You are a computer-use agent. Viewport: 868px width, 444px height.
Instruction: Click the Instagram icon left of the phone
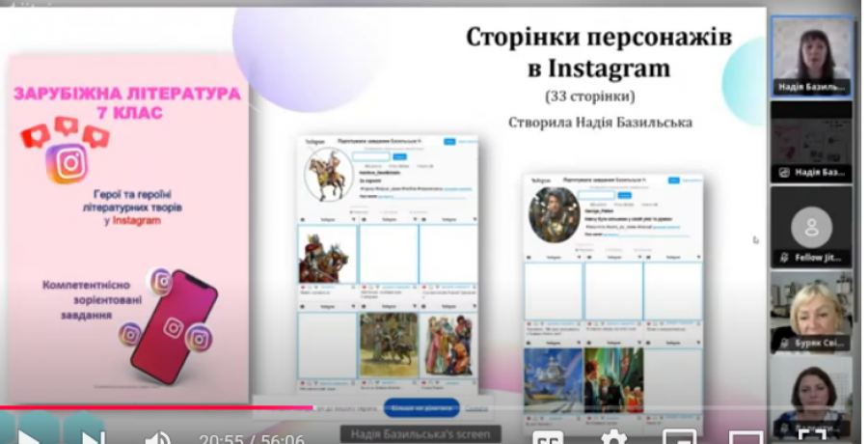click(129, 334)
